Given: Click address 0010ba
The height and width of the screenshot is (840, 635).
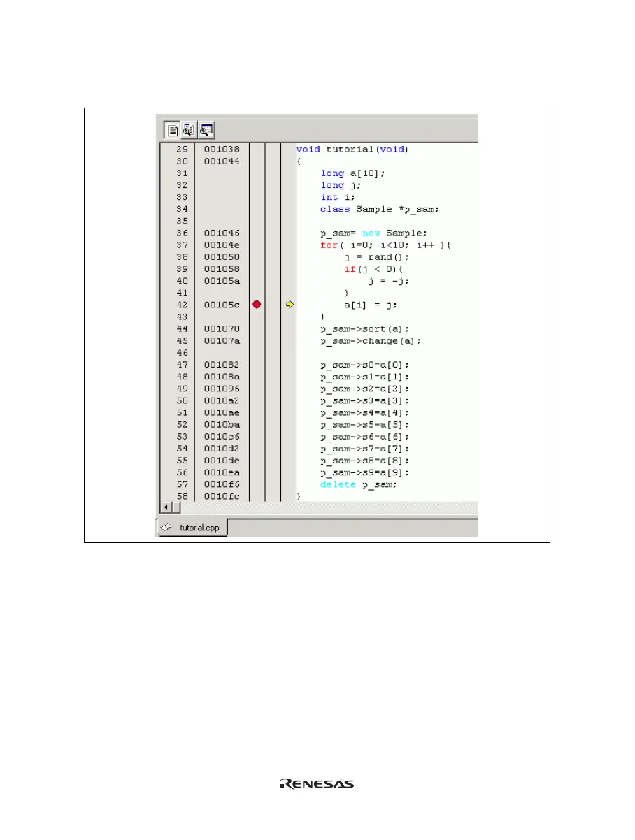Looking at the screenshot, I should click(x=222, y=425).
